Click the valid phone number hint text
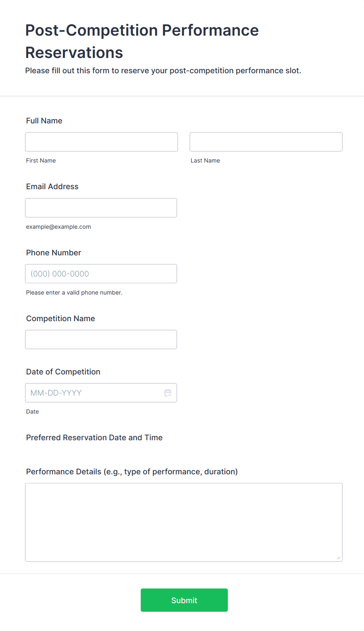Viewport: 364px width, 631px height. (x=74, y=293)
